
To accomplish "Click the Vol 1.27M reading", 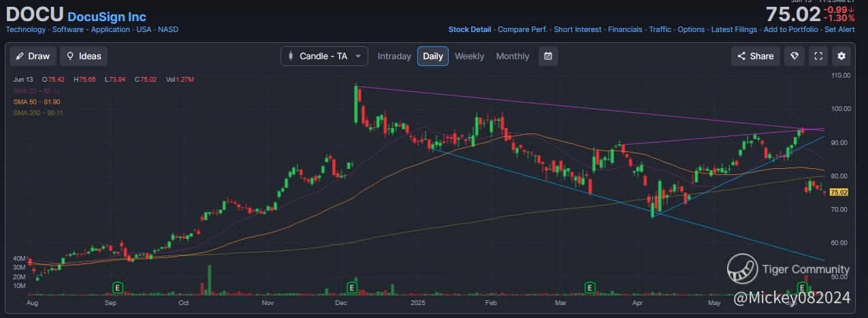I will click(x=180, y=80).
